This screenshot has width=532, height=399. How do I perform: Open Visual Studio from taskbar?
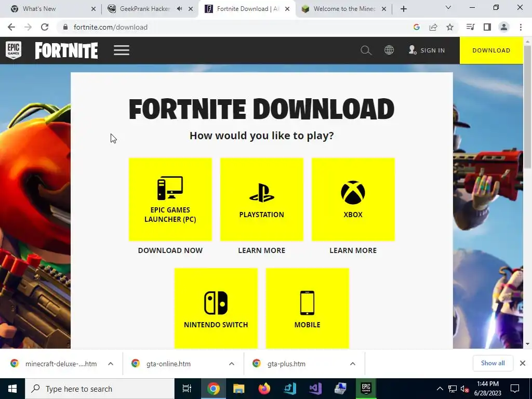point(315,389)
